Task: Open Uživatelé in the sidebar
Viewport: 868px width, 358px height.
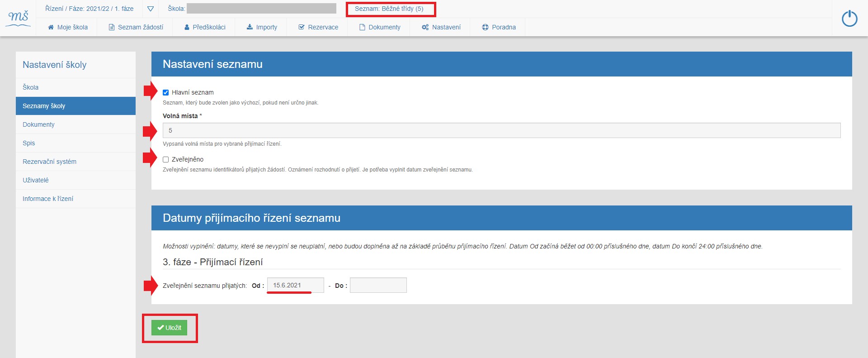Action: (x=75, y=180)
